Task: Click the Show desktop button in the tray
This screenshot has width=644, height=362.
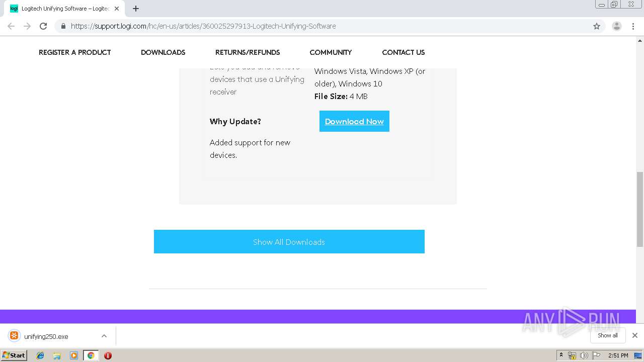Action: (x=638, y=355)
